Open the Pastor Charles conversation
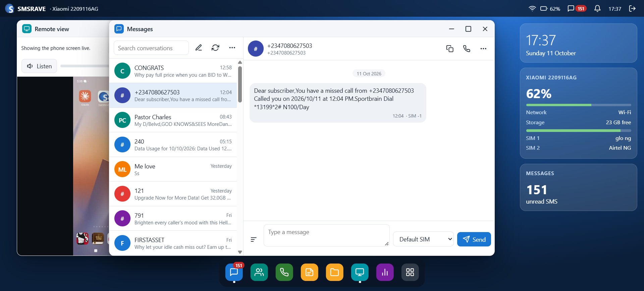Image resolution: width=644 pixels, height=291 pixels. pos(173,120)
